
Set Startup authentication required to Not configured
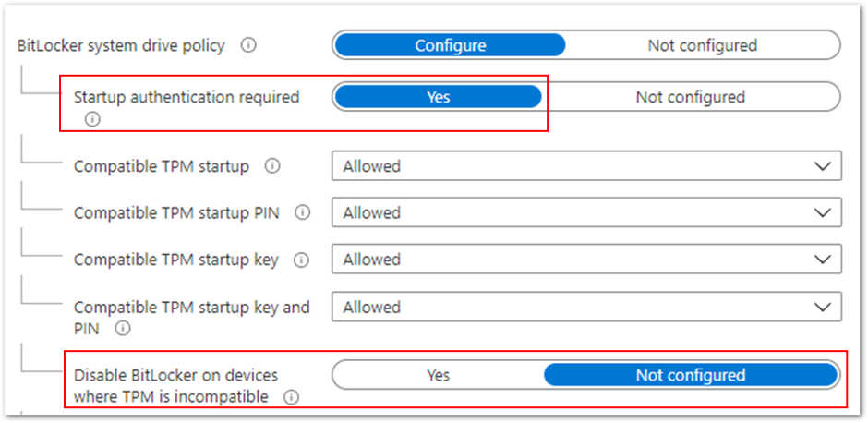tap(690, 97)
